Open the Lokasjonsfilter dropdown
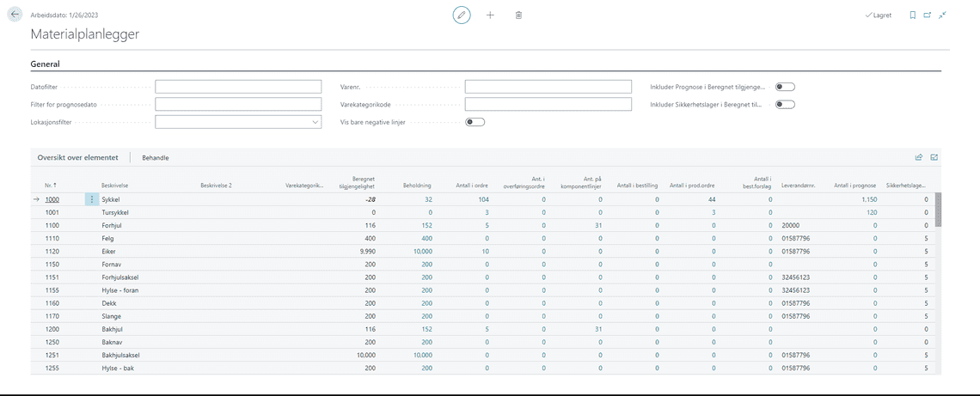 pos(315,122)
